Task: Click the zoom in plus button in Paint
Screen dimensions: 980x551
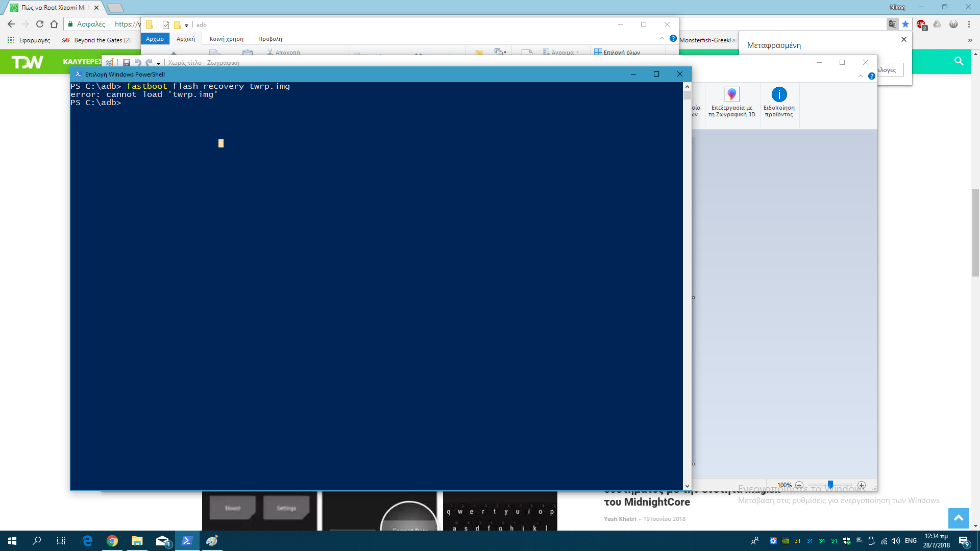Action: pyautogui.click(x=862, y=485)
